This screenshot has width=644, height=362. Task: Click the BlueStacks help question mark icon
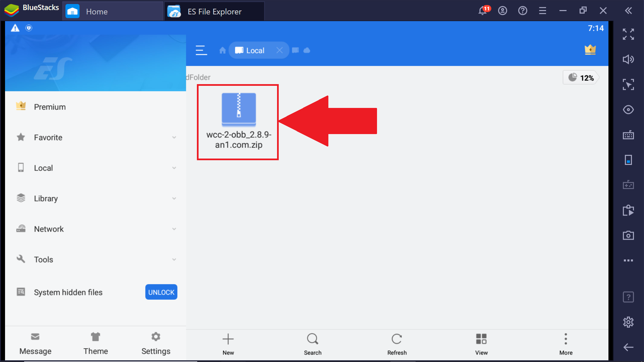(x=523, y=11)
